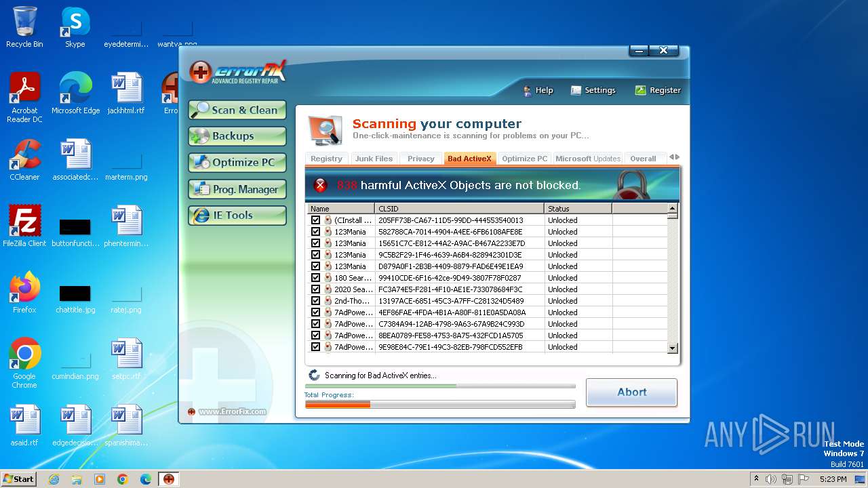
Task: Open the Prog. Manager section
Action: point(237,189)
